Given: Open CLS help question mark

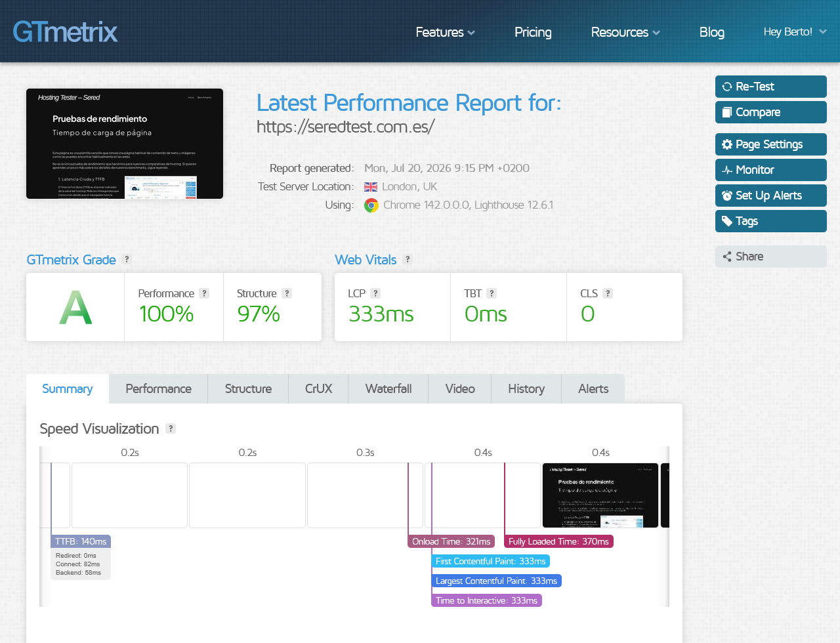Looking at the screenshot, I should click(x=608, y=293).
